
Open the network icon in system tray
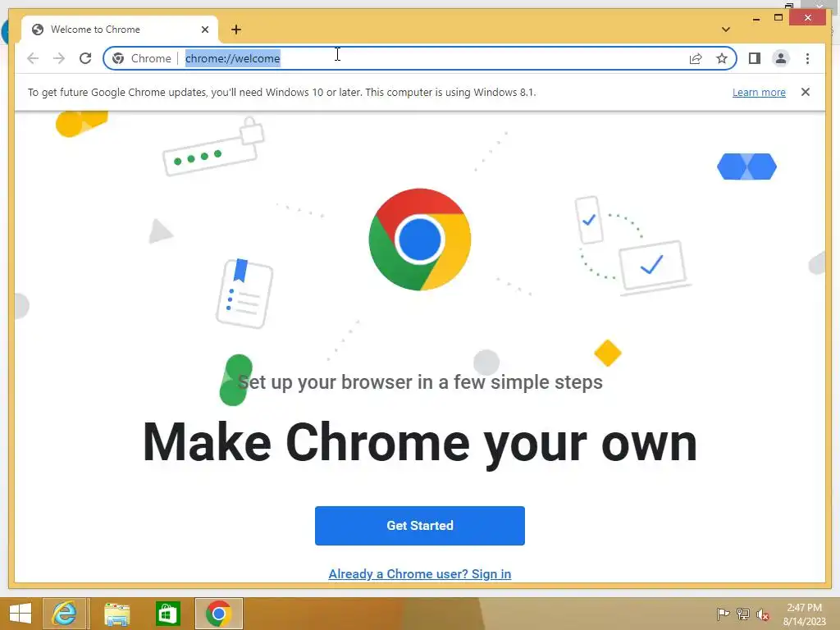[x=743, y=614]
